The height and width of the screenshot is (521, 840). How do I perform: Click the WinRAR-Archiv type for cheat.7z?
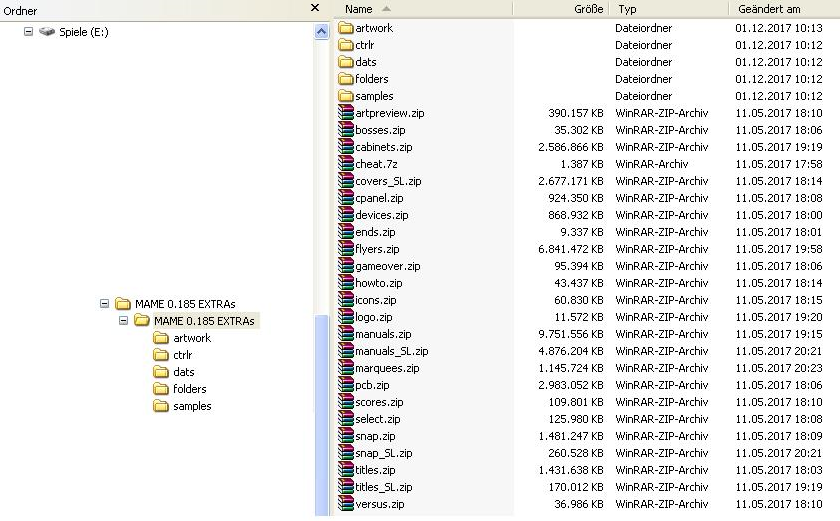click(x=651, y=164)
